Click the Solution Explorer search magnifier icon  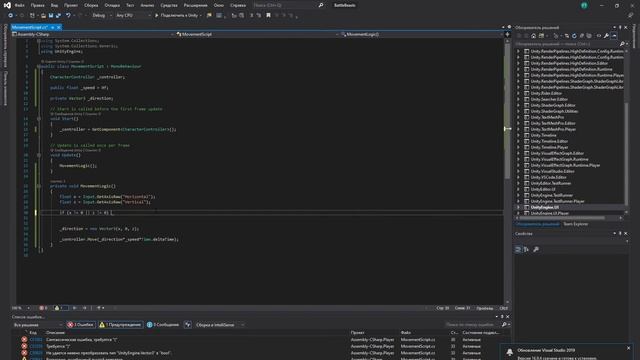[x=622, y=44]
